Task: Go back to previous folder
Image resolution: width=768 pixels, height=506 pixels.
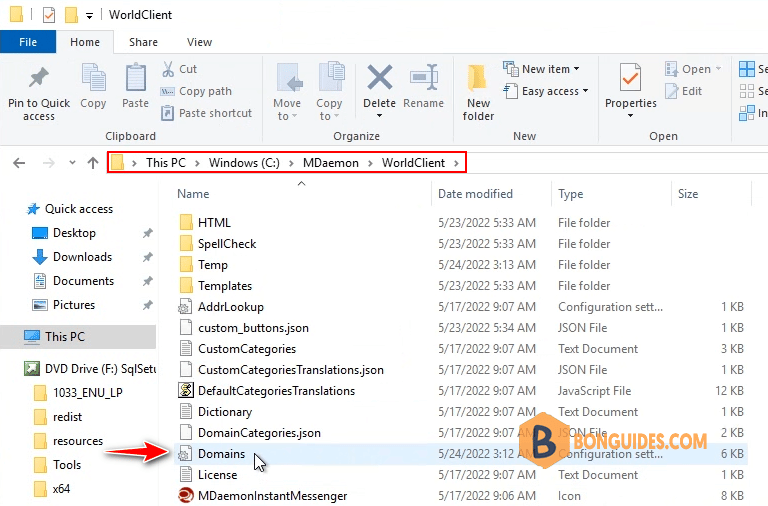Action: 19,163
